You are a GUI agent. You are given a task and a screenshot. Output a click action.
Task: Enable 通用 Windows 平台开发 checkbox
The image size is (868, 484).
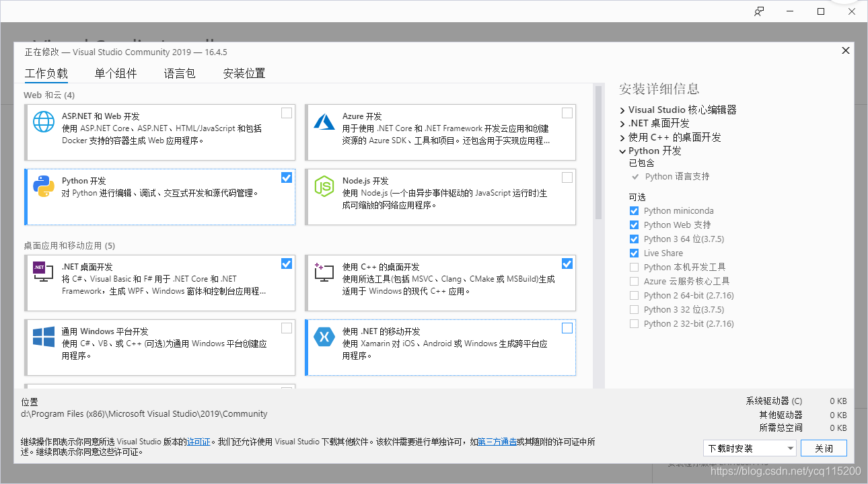click(287, 328)
